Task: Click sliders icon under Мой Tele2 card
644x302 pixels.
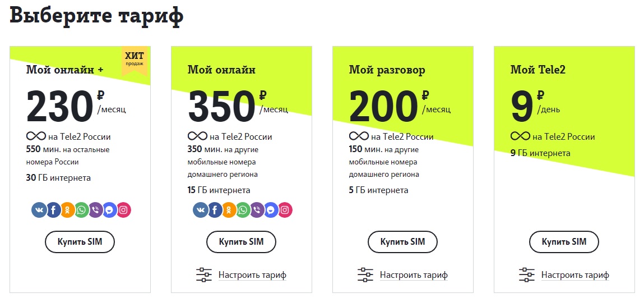Action: click(x=527, y=275)
